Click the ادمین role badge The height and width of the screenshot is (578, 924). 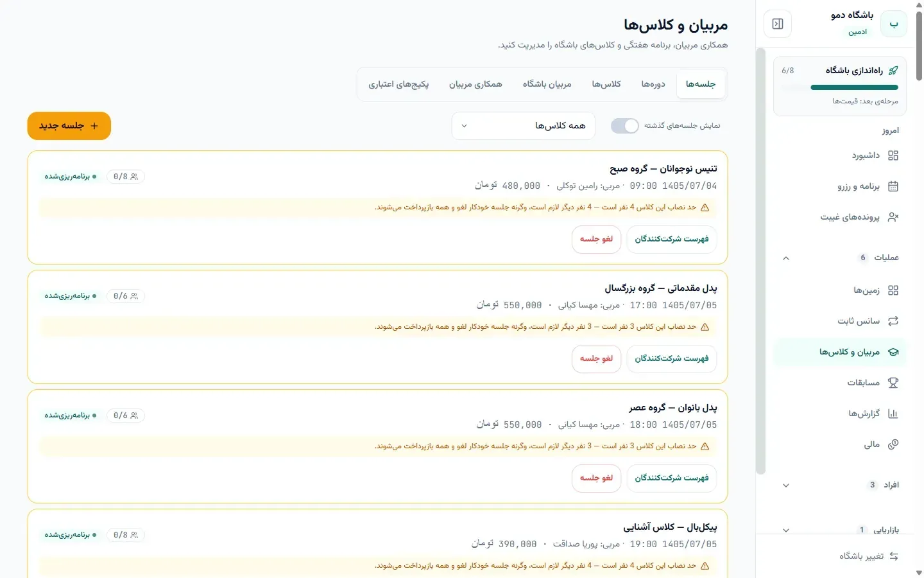(858, 32)
